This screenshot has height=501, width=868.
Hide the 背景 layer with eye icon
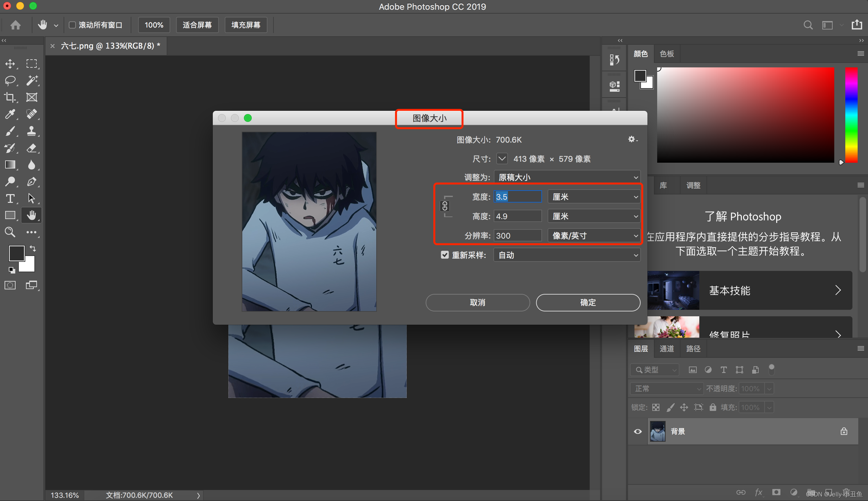coord(638,432)
